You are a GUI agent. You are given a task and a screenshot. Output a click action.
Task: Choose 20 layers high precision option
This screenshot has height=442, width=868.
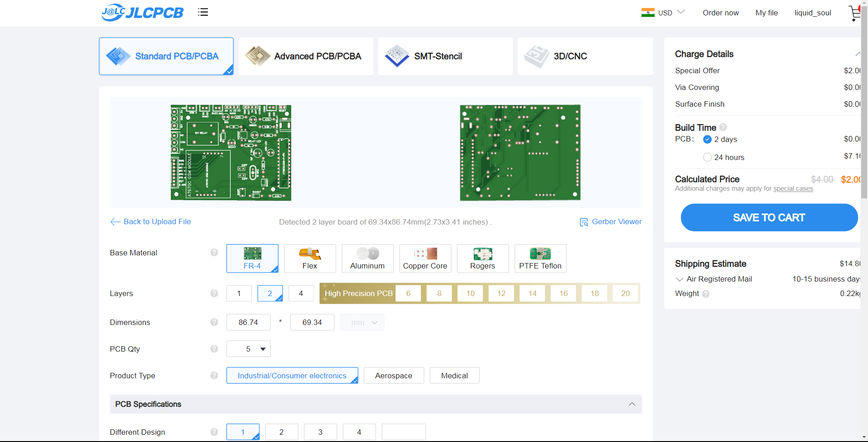coord(626,293)
